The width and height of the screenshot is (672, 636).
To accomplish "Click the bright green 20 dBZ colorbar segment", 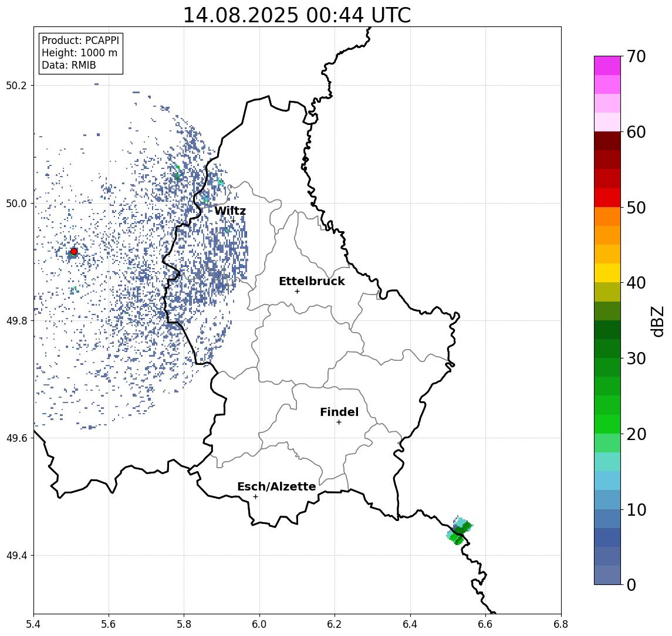I will [x=607, y=424].
